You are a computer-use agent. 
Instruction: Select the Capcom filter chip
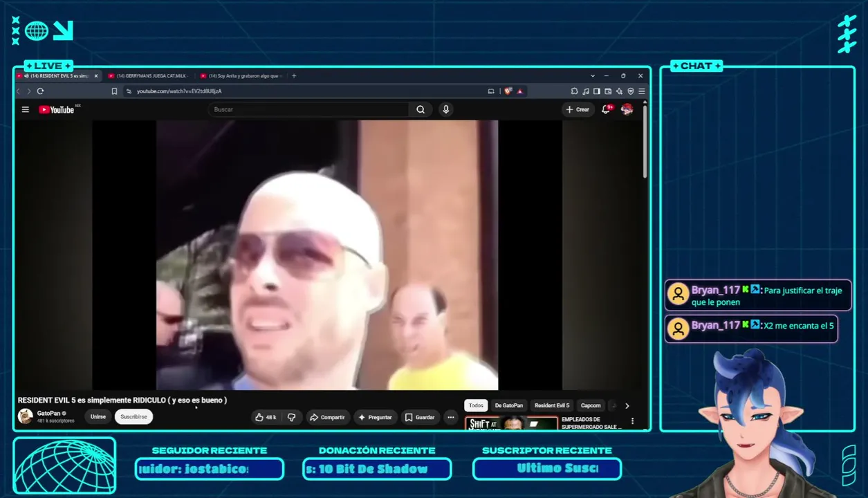click(x=591, y=405)
